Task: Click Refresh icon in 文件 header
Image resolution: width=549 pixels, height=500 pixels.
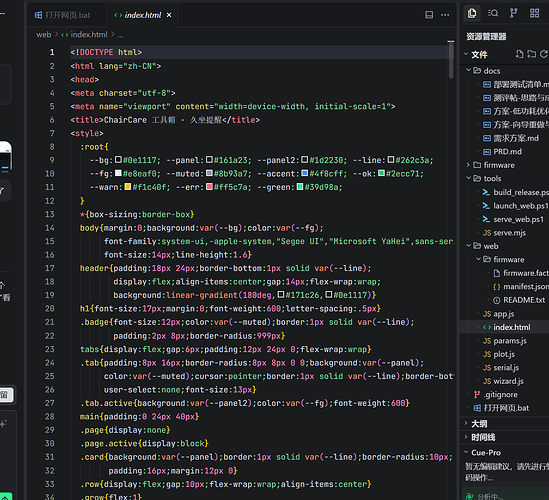Action: [543, 54]
